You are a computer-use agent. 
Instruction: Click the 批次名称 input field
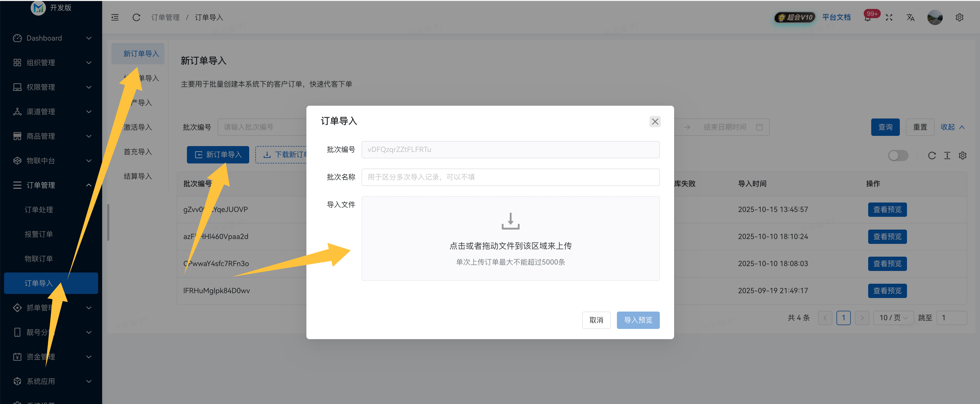510,177
